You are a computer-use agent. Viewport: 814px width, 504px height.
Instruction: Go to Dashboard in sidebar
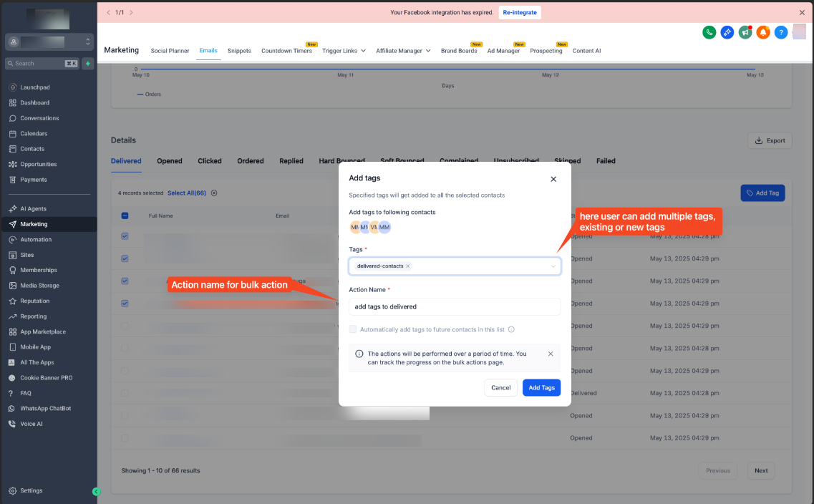click(35, 103)
